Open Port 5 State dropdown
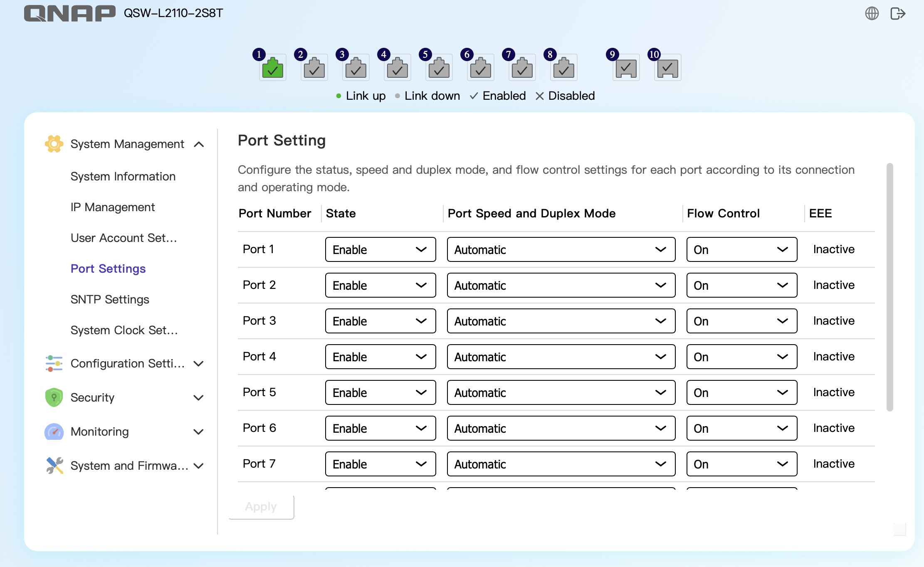924x567 pixels. point(380,392)
